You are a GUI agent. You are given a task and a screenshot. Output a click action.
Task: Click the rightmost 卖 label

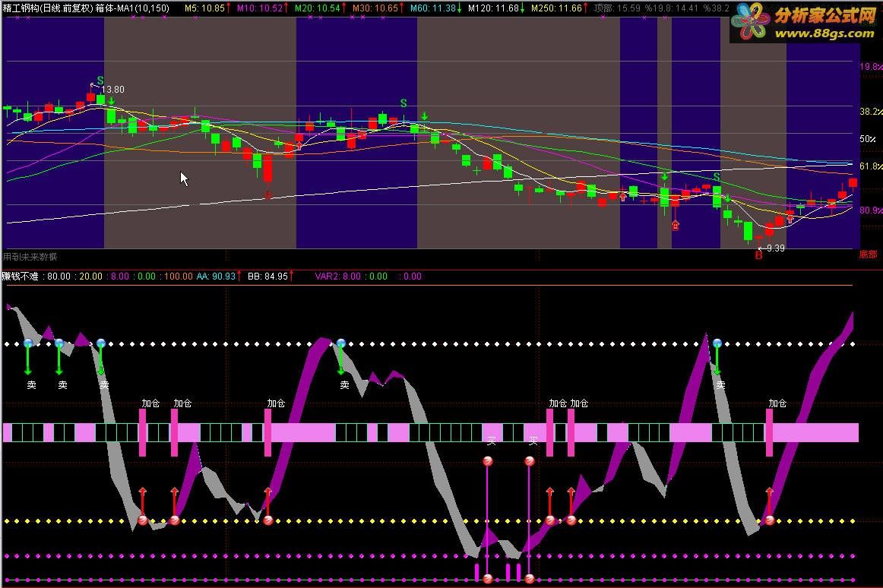coord(720,384)
